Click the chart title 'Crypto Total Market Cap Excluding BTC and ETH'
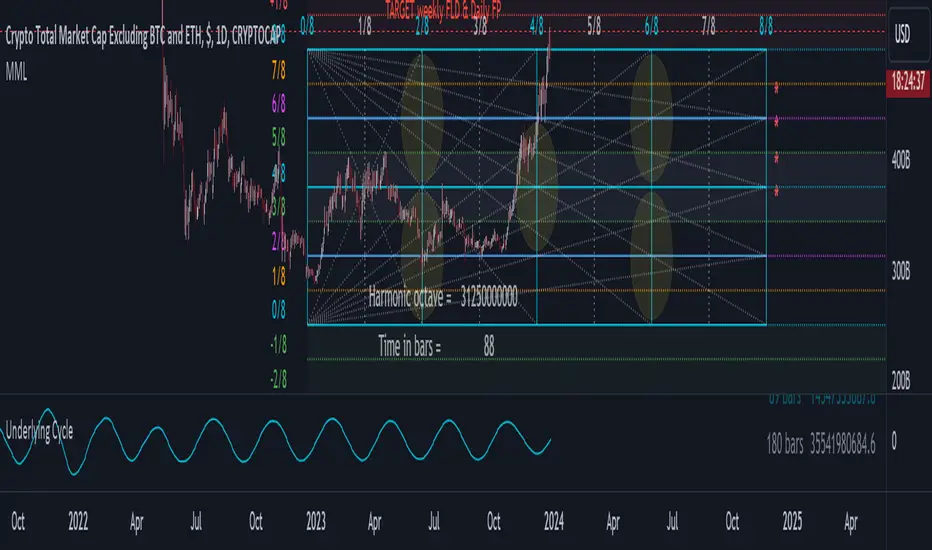This screenshot has height=550, width=932. pyautogui.click(x=105, y=37)
